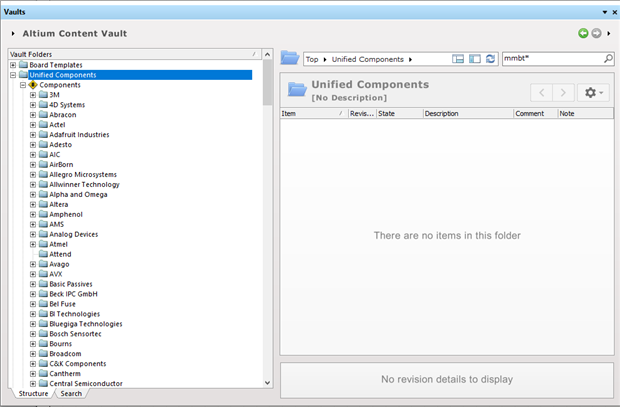Go to previous page of items
The height and width of the screenshot is (407, 620).
pyautogui.click(x=542, y=93)
